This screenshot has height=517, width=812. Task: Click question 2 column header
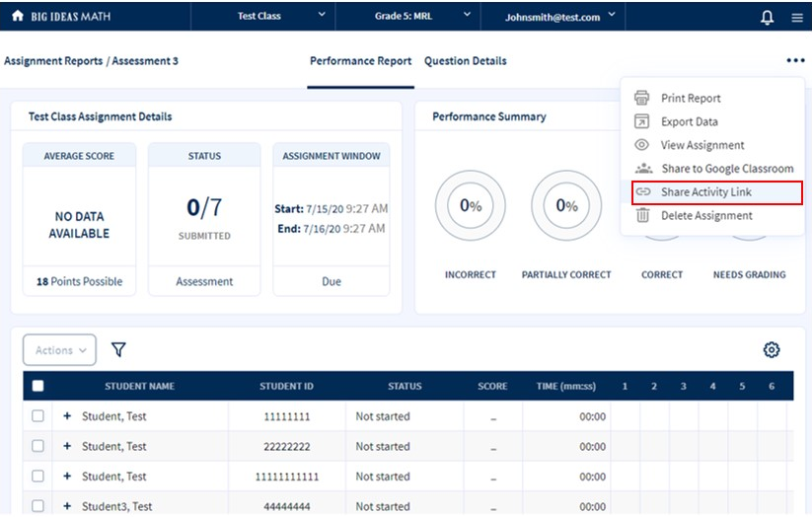654,387
